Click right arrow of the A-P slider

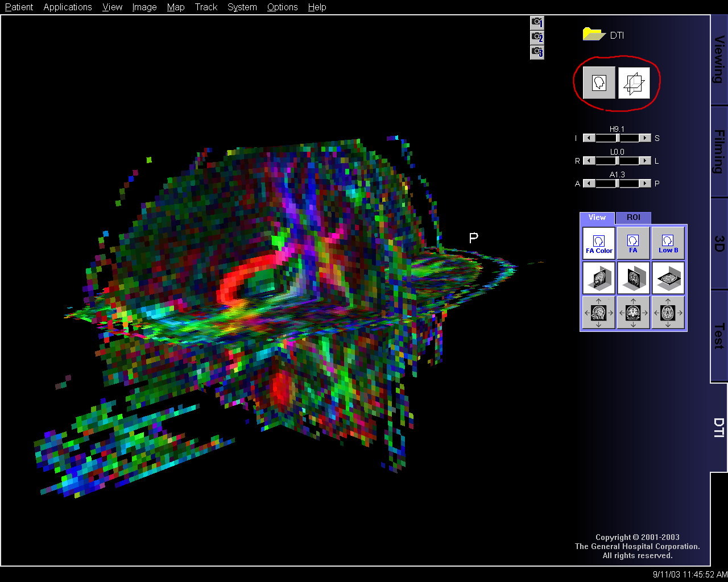pyautogui.click(x=644, y=184)
